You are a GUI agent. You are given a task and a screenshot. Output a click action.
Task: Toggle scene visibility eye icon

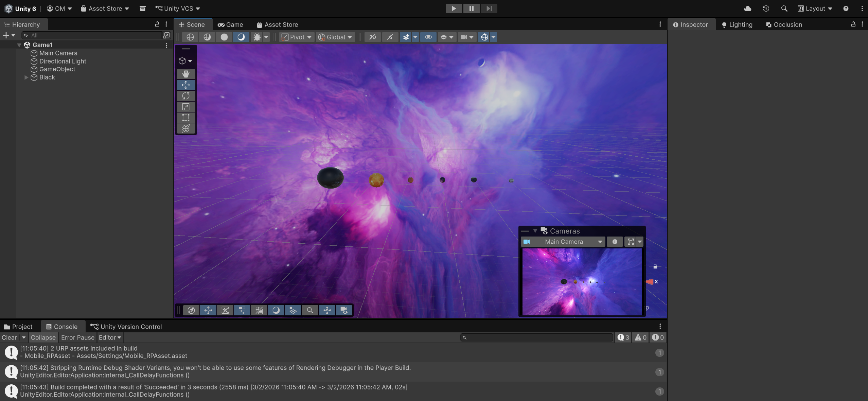tap(428, 37)
